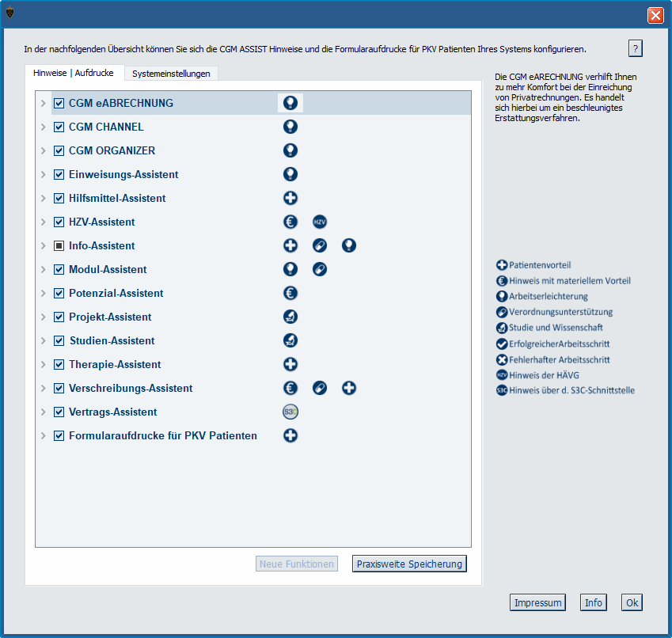This screenshot has width=672, height=638.
Task: Click the question mark help button
Action: click(x=636, y=49)
